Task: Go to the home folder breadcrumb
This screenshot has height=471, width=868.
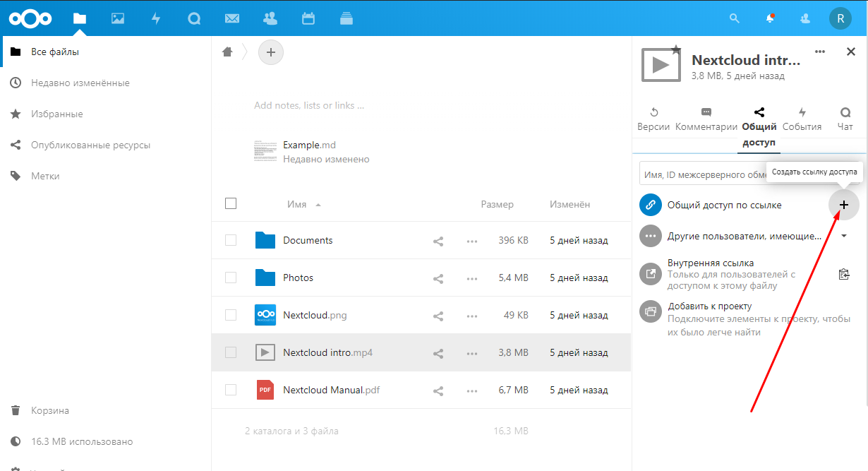Action: click(x=227, y=52)
